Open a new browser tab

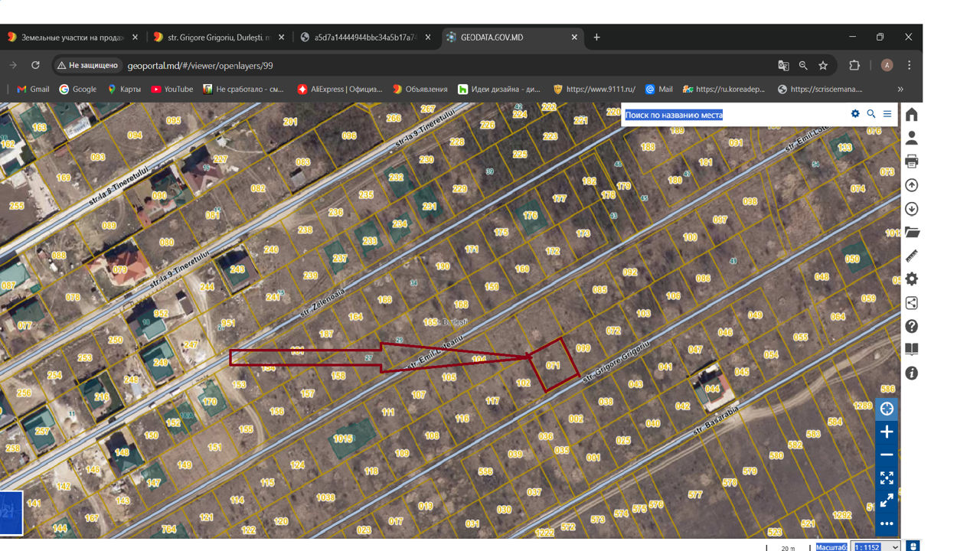pyautogui.click(x=597, y=37)
